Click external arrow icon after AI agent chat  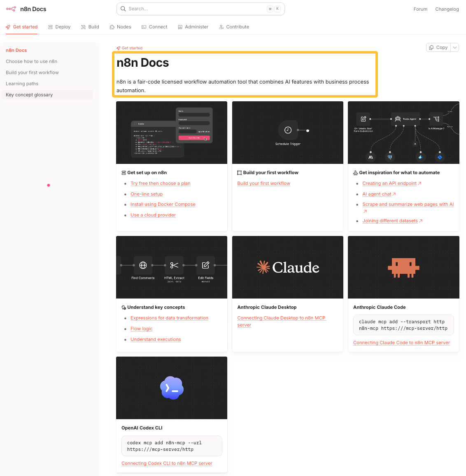coord(394,194)
